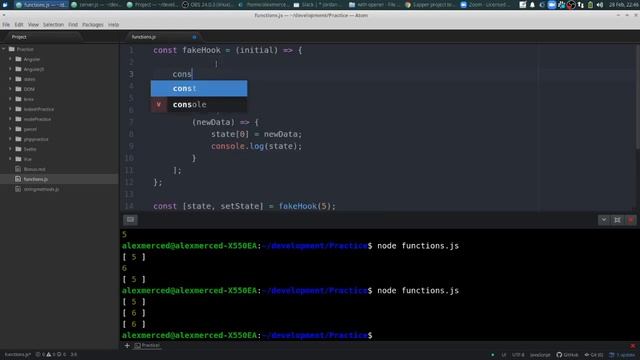The width and height of the screenshot is (640, 360).
Task: Select the Practice terminal tab
Action: coord(147,345)
